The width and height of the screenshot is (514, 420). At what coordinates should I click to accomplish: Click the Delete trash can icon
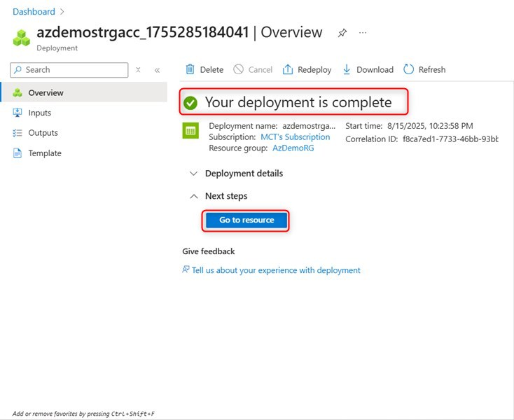[x=190, y=69]
